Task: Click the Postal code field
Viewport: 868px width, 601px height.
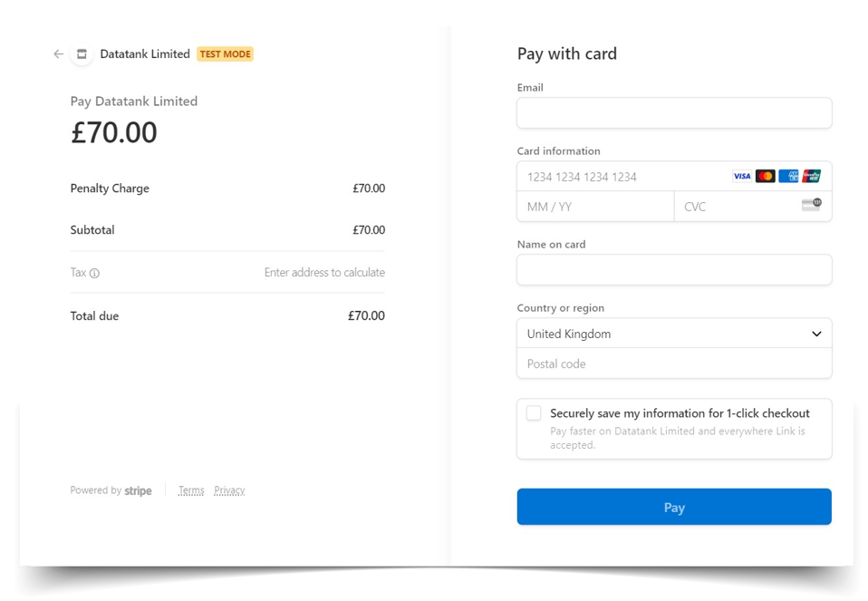Action: pyautogui.click(x=674, y=364)
